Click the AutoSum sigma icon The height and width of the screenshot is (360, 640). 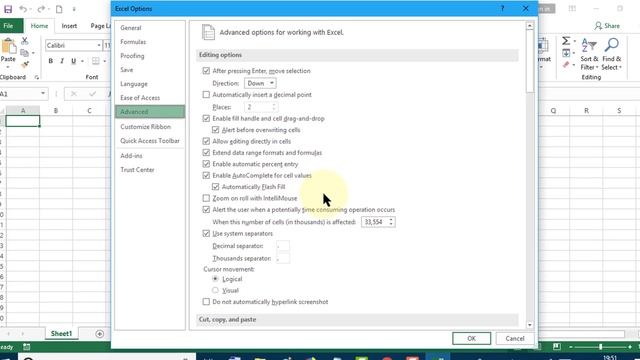(566, 41)
